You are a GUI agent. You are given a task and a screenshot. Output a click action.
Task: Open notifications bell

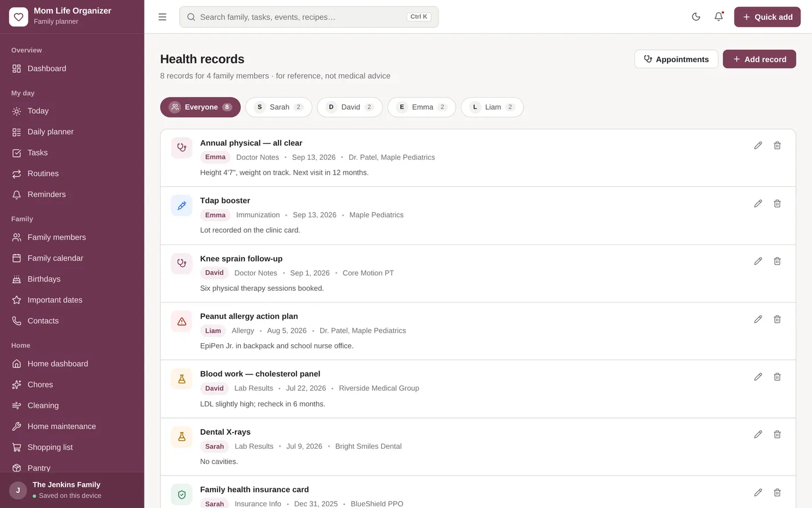point(719,17)
